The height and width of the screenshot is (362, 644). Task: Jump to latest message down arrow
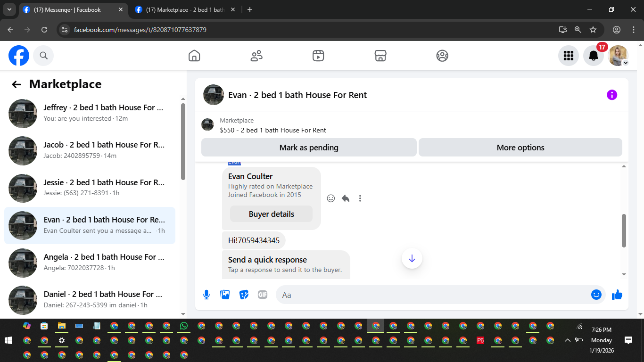(412, 258)
